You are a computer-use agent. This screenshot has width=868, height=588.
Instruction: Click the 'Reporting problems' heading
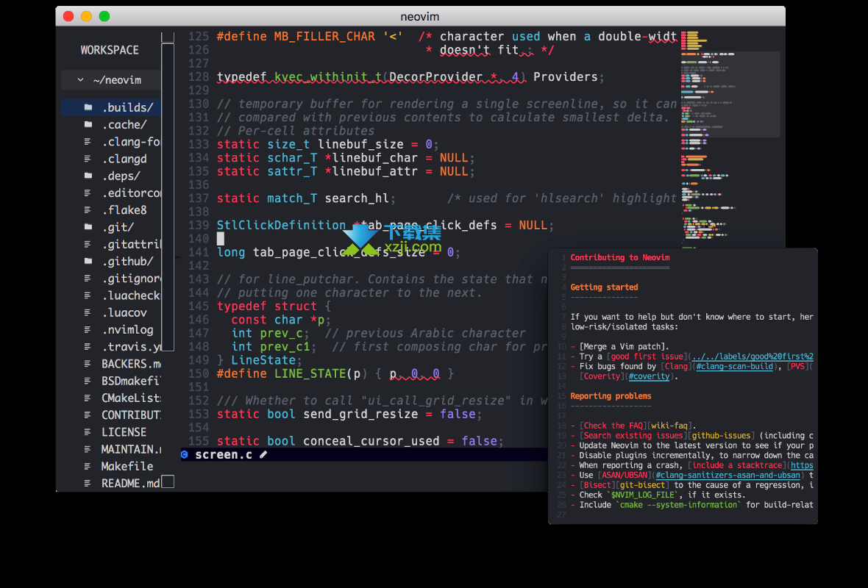click(611, 396)
